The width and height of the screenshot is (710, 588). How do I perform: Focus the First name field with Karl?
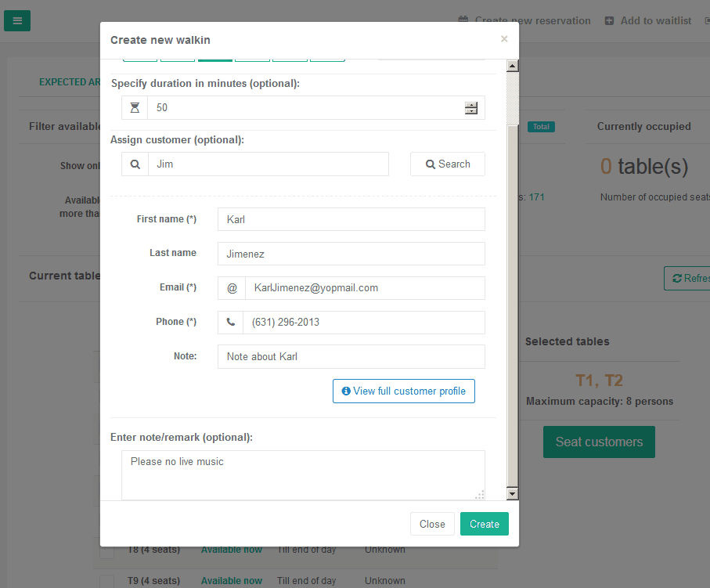(351, 219)
